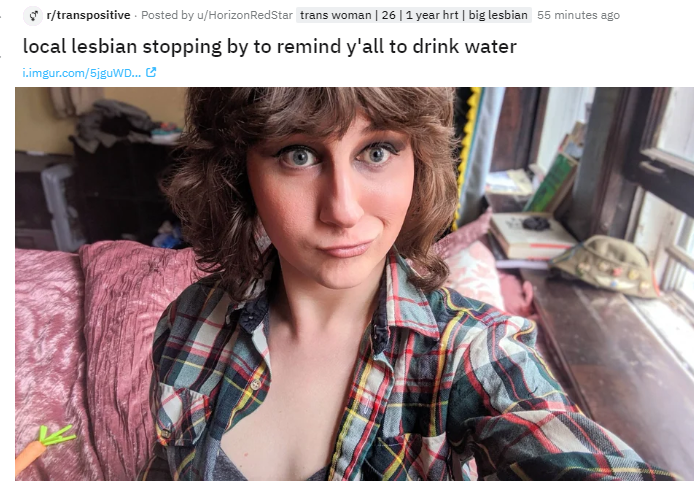The height and width of the screenshot is (487, 694).
Task: Click the 'Posted by' text
Action: pos(167,15)
